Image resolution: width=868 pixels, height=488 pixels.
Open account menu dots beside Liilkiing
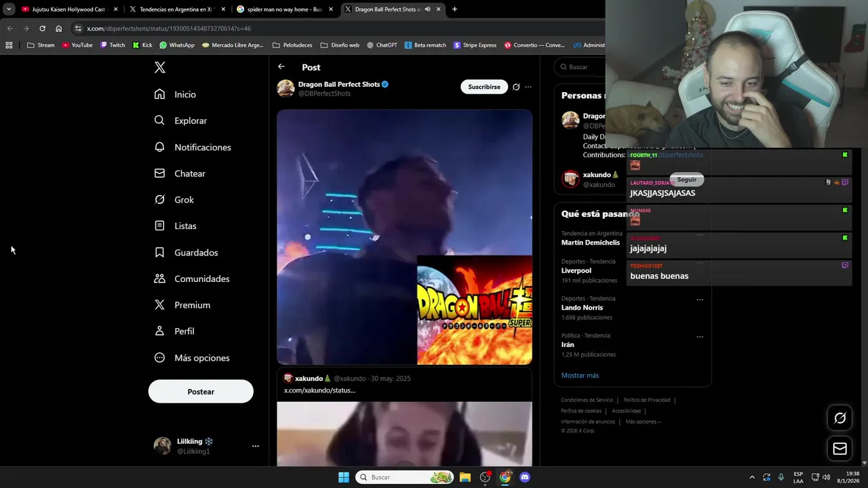(256, 446)
